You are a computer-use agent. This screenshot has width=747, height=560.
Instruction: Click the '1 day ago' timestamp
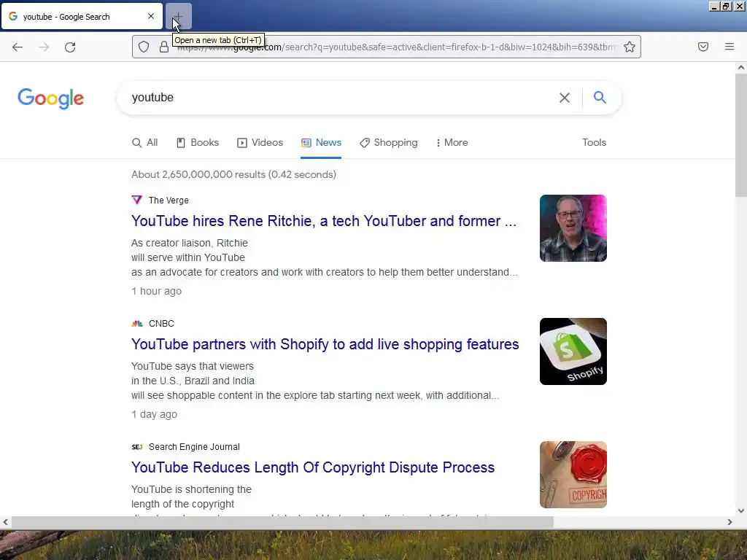pyautogui.click(x=155, y=414)
